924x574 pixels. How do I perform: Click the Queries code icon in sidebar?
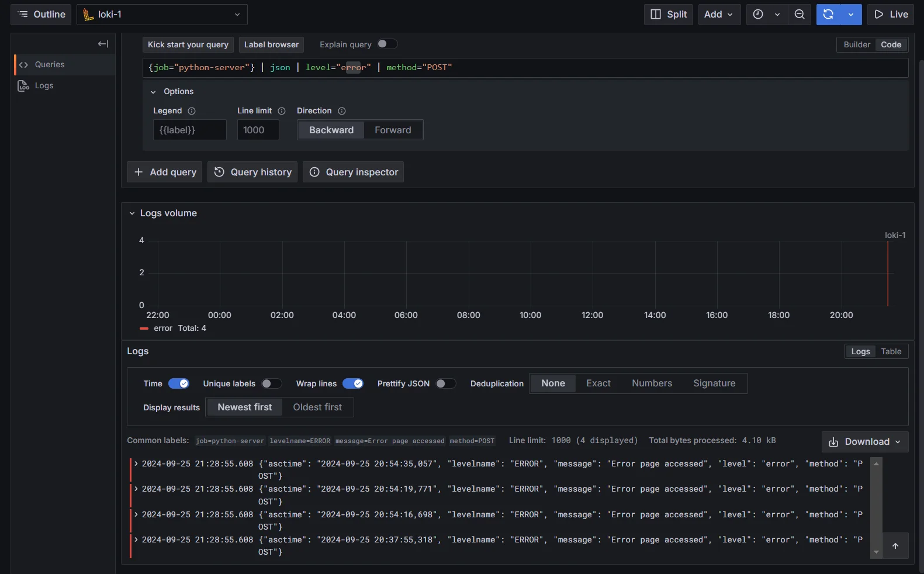click(23, 65)
